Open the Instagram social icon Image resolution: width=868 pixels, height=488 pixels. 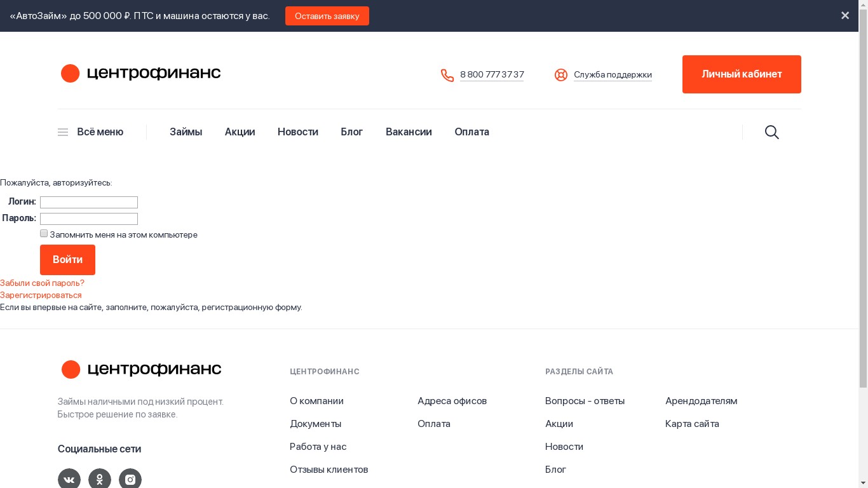click(x=130, y=479)
